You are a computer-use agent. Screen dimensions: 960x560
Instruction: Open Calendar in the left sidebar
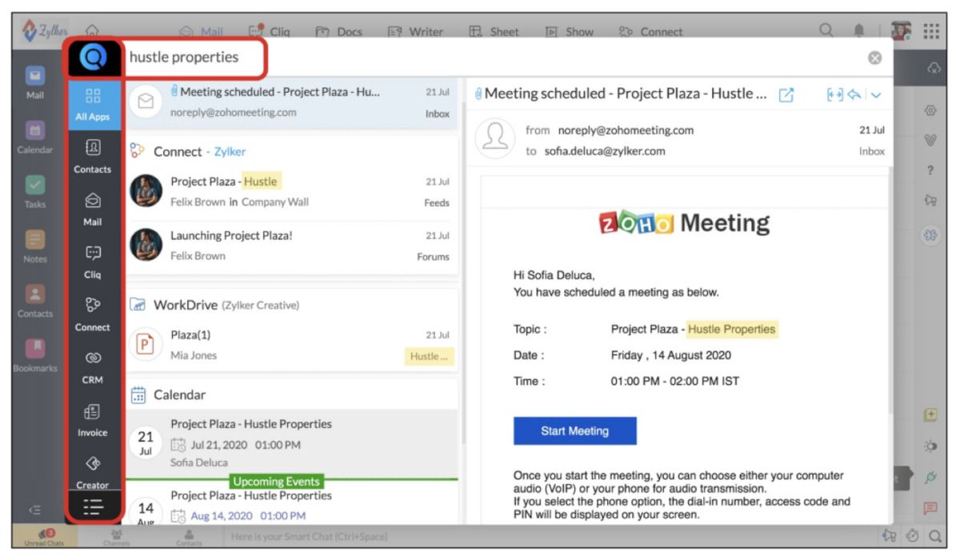[x=34, y=137]
